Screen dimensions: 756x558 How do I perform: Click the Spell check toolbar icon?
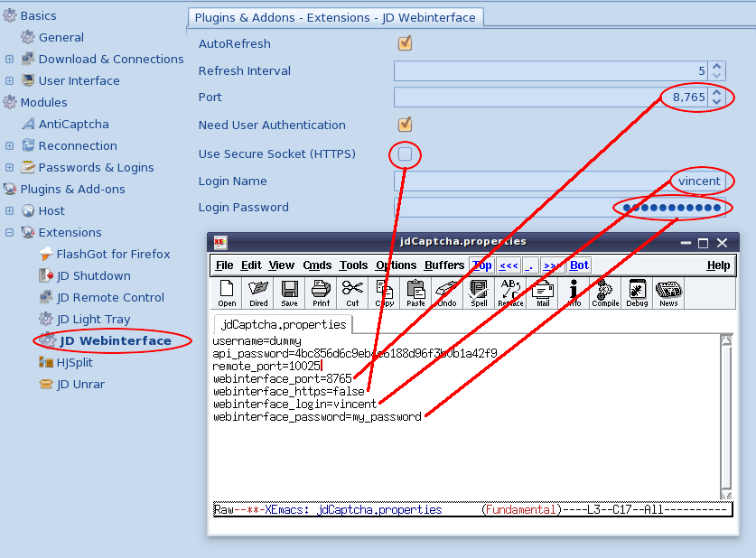click(x=479, y=293)
